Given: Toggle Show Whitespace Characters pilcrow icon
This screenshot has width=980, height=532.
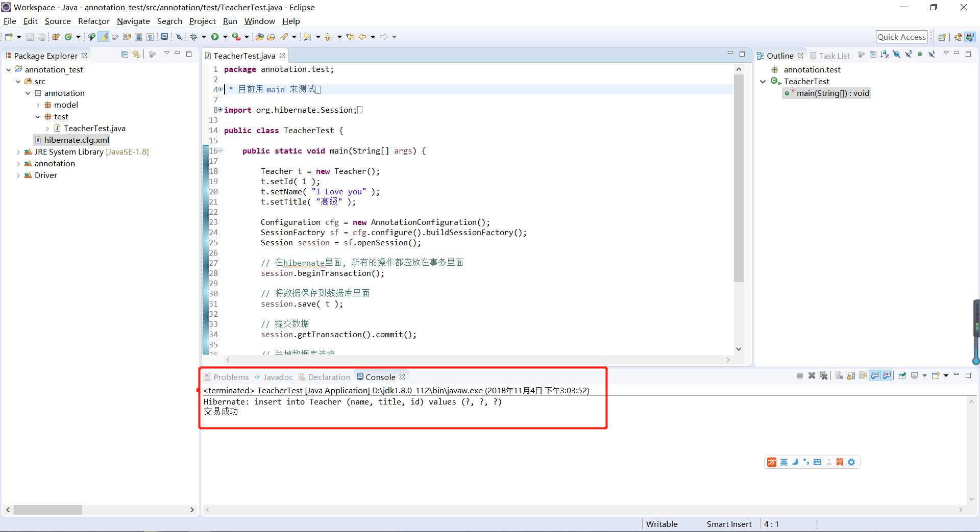Looking at the screenshot, I should [150, 37].
